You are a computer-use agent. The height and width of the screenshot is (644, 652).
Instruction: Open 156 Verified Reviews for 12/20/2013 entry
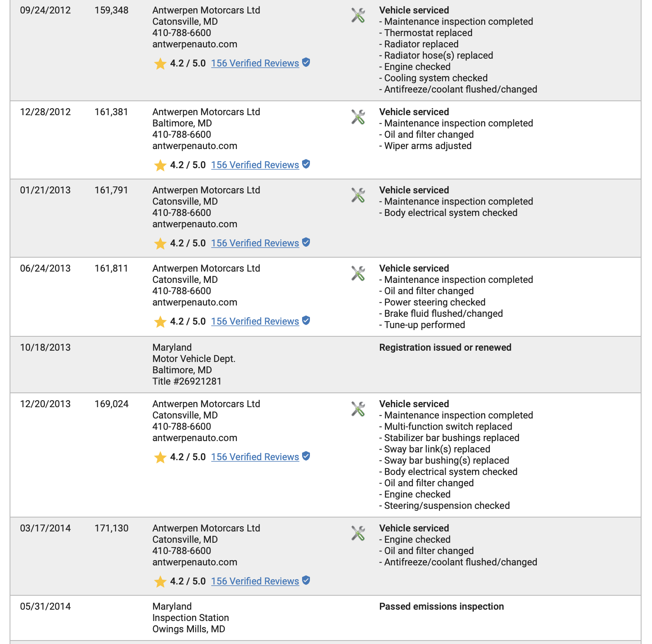pos(255,457)
